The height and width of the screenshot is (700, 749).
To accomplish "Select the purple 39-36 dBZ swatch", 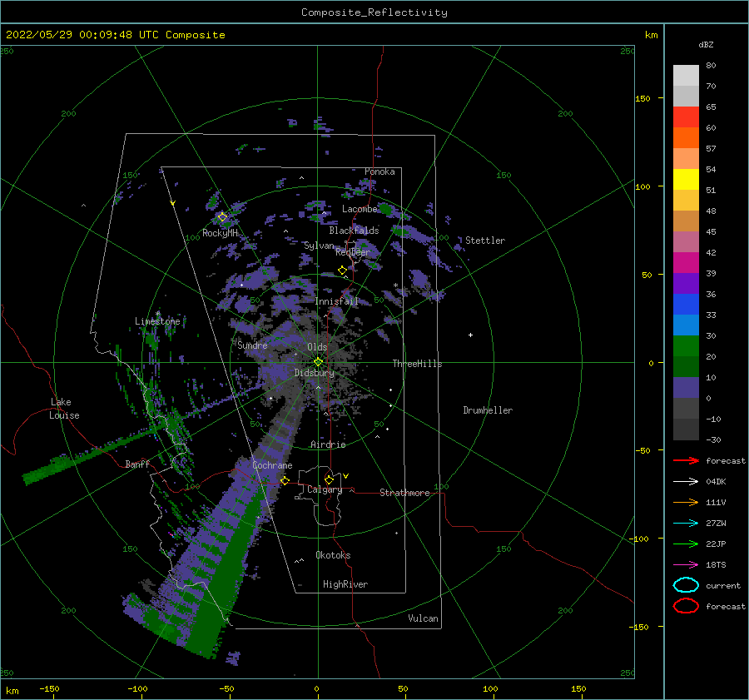I will pos(686,284).
